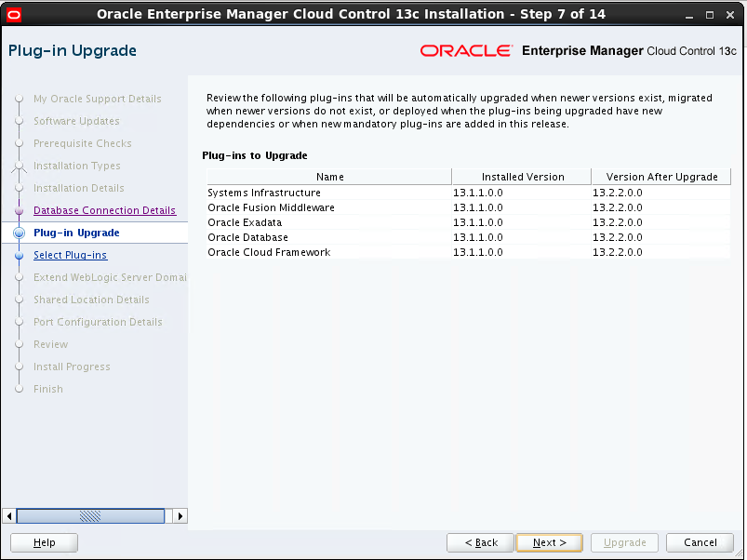
Task: Click the Review step in the sidebar
Action: (x=50, y=344)
